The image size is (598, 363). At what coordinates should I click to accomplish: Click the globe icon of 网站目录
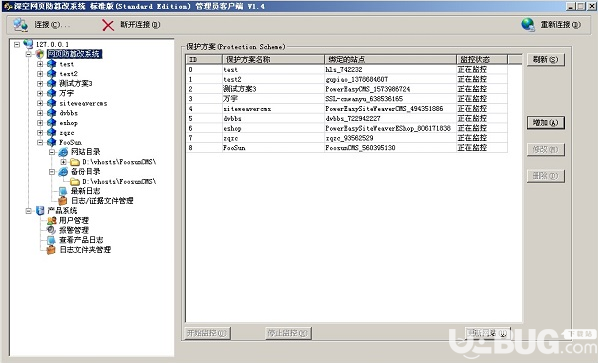[63, 152]
